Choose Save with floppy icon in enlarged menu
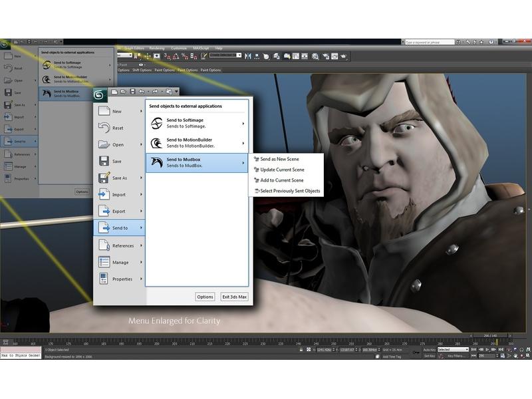The width and height of the screenshot is (532, 399). click(x=119, y=161)
